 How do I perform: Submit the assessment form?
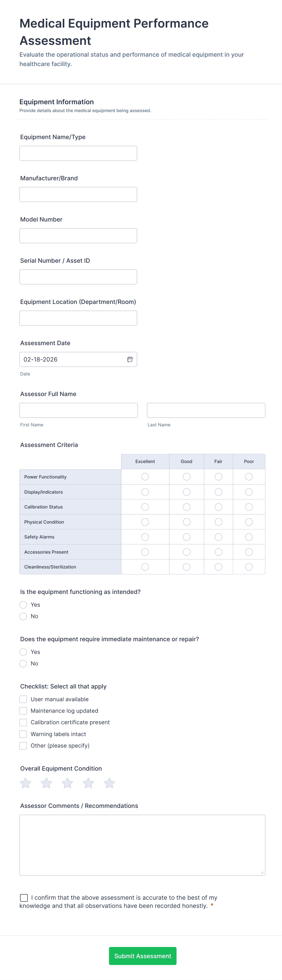142,956
